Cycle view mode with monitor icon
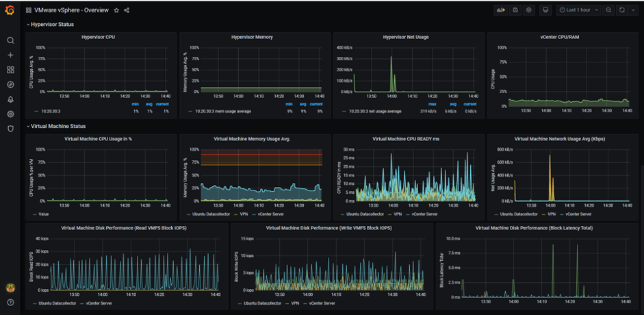Image resolution: width=644 pixels, height=315 pixels. click(545, 10)
